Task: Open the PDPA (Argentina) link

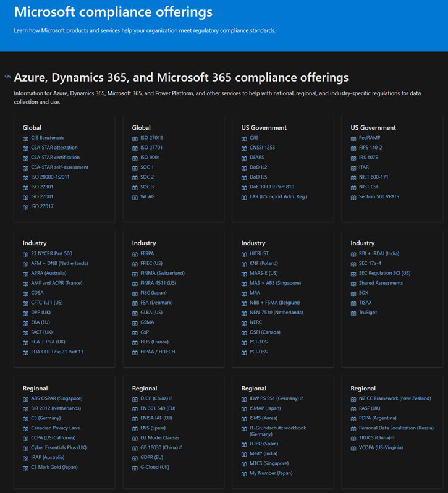Action: click(x=378, y=418)
